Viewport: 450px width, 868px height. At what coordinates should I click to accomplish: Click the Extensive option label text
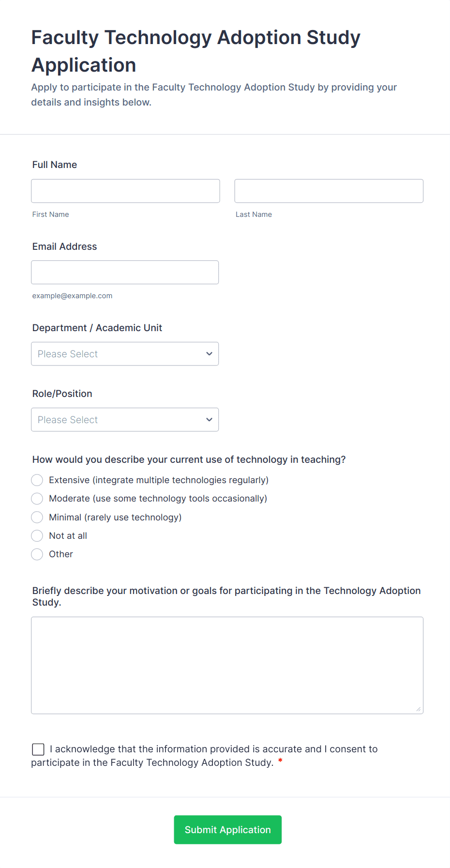pos(159,480)
